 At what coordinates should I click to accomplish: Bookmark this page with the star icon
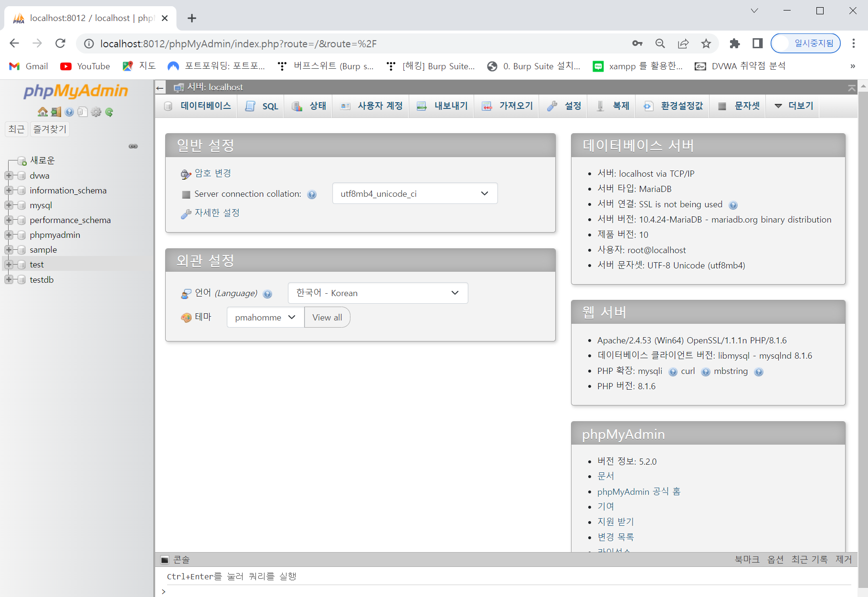pyautogui.click(x=706, y=43)
